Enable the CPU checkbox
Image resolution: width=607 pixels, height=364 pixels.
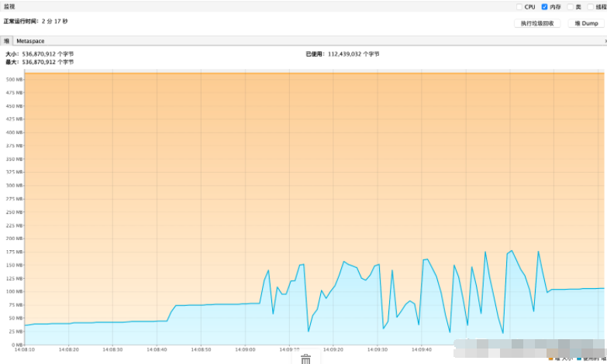click(519, 7)
